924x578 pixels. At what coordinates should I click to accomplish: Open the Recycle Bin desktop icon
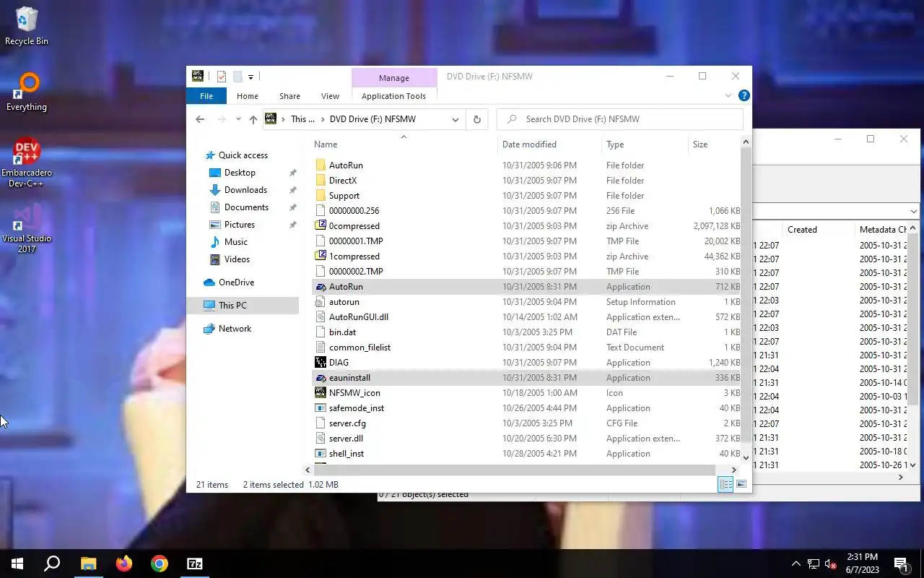click(x=27, y=26)
